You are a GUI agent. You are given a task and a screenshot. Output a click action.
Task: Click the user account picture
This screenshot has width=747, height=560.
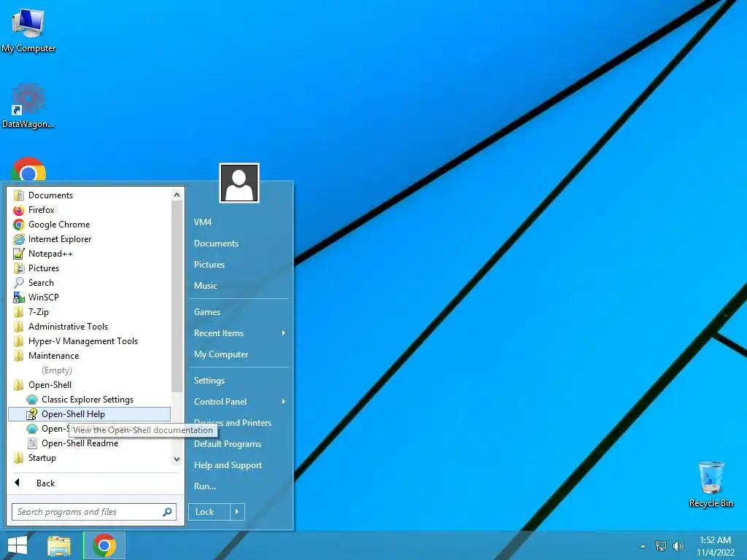click(x=239, y=183)
